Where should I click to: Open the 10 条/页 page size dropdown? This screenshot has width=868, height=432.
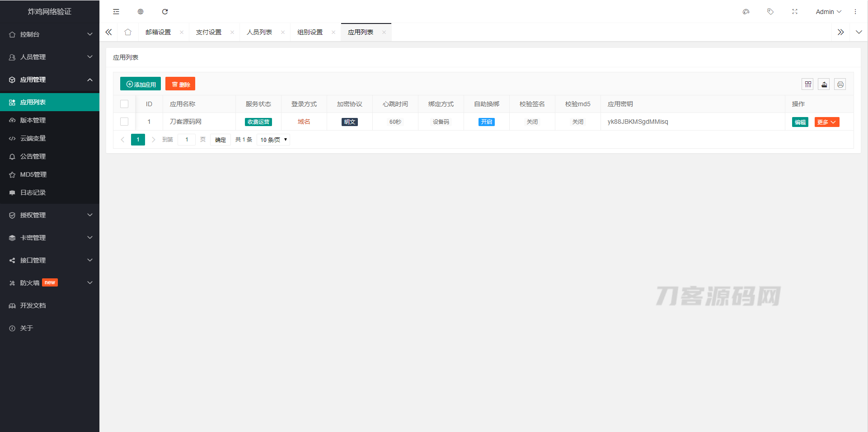pos(273,140)
